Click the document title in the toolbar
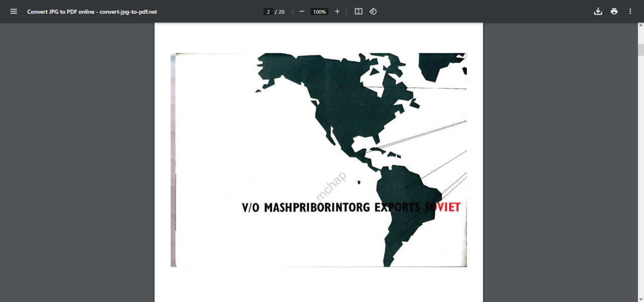 [x=92, y=12]
